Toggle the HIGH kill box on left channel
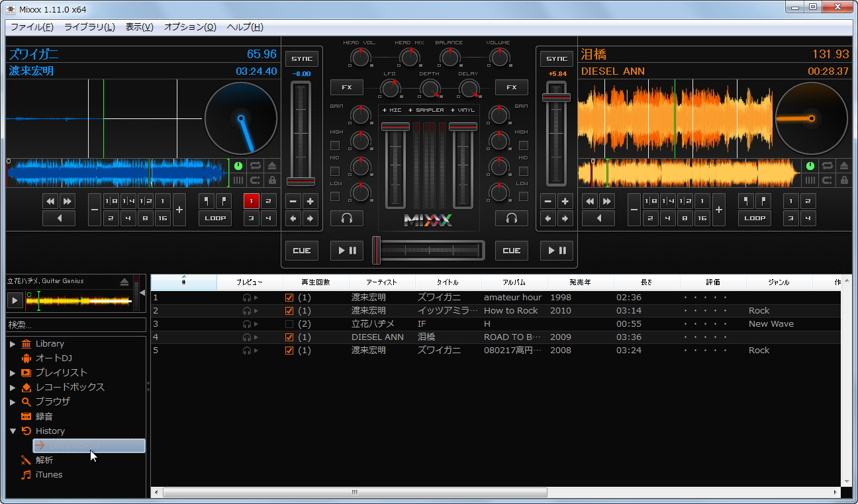The image size is (858, 504). coord(335,146)
